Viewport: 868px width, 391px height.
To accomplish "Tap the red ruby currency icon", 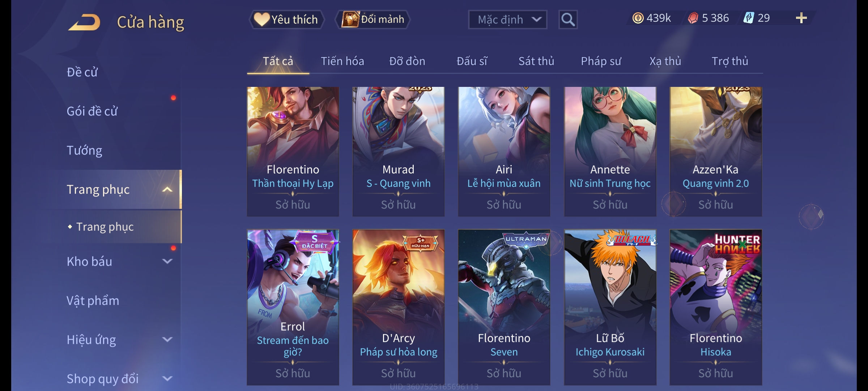I will coord(693,18).
